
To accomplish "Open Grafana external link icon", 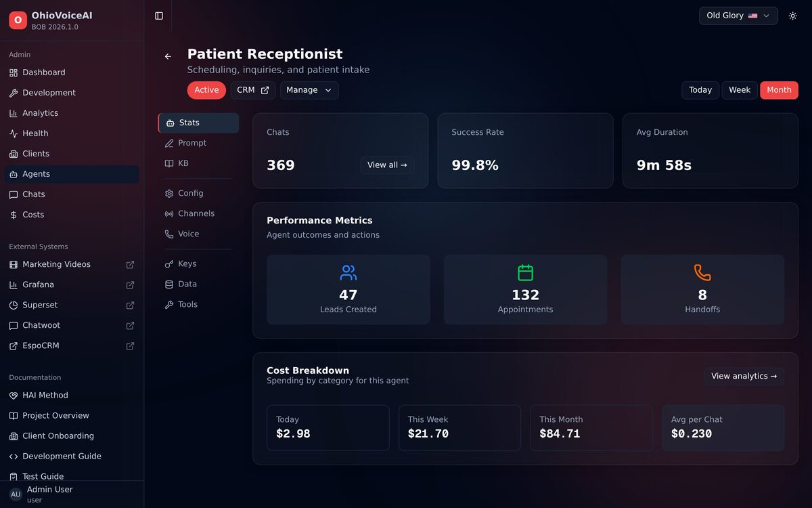I will 130,285.
